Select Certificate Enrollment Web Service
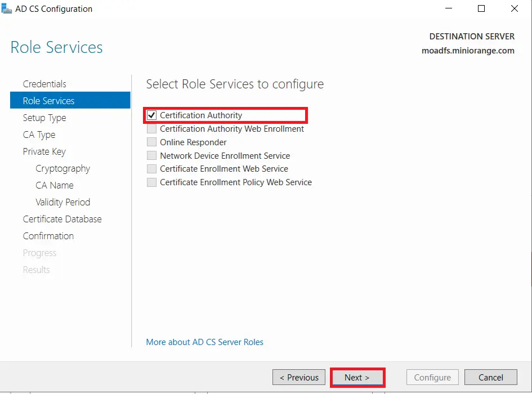Screen dimensions: 532x394 [x=151, y=169]
